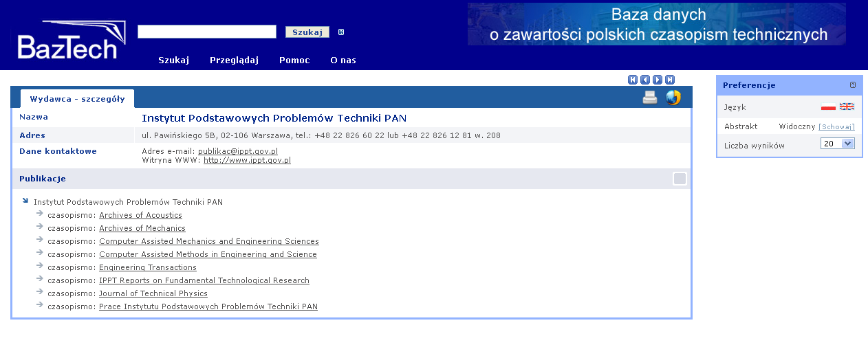The width and height of the screenshot is (868, 347).
Task: Switch language to Polish flag
Action: [828, 107]
